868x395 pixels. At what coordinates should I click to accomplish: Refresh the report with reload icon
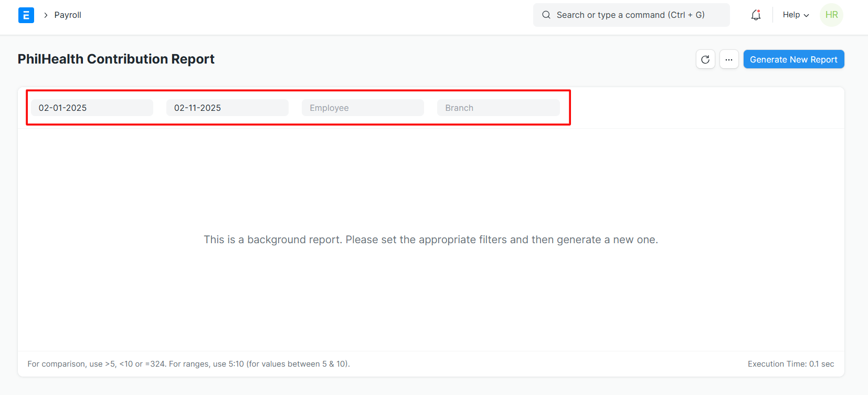(705, 59)
